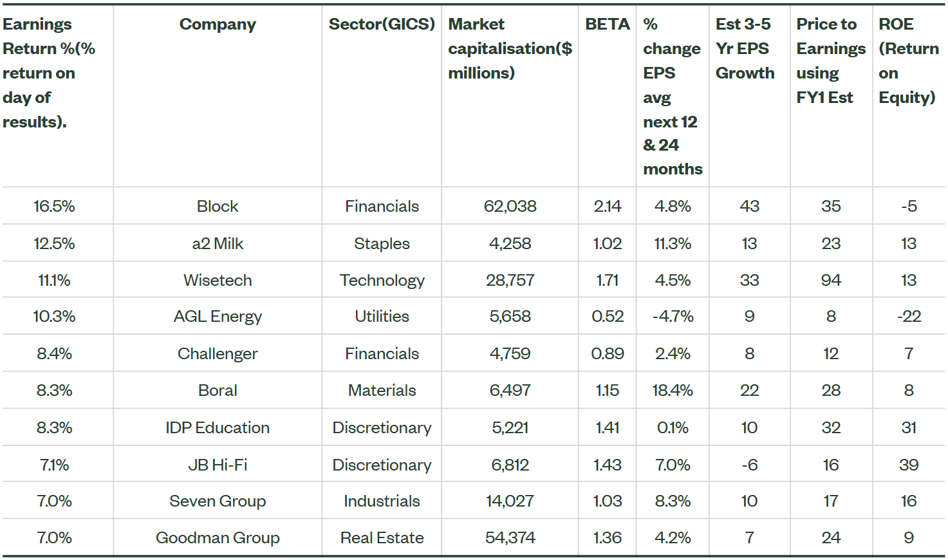The image size is (948, 560).
Task: Click the Company column header
Action: 218,24
